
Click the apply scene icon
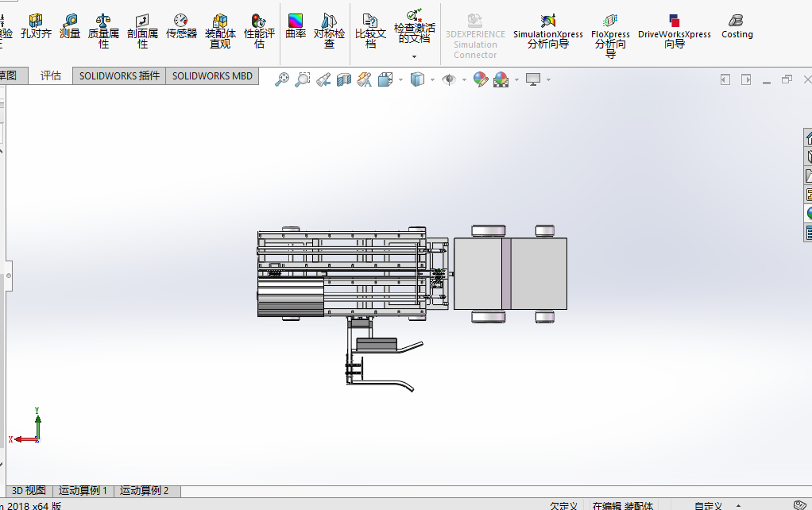[501, 79]
